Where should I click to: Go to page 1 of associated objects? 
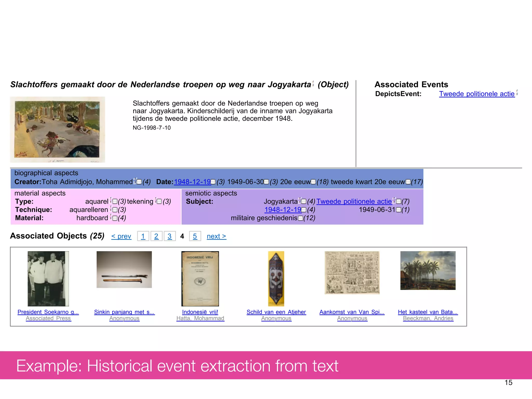(143, 236)
